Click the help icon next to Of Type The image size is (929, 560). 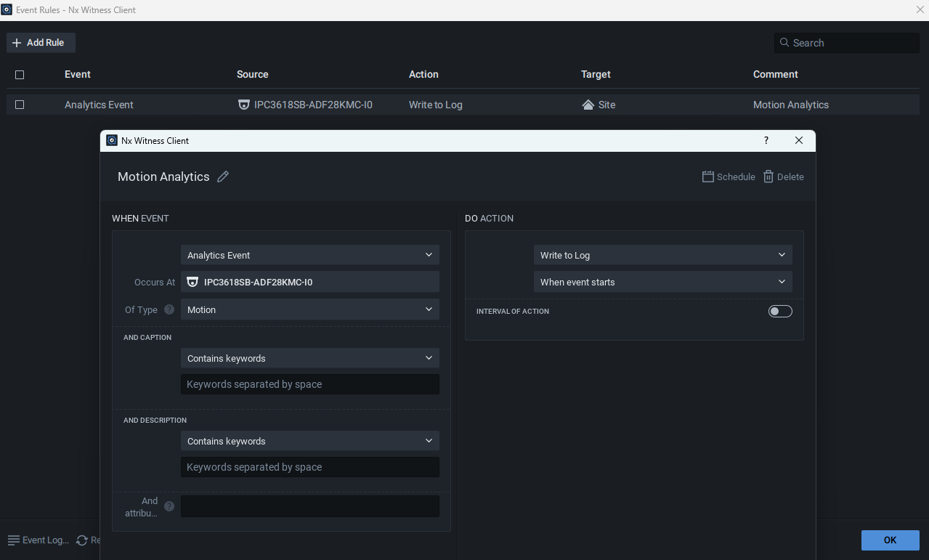click(x=169, y=309)
